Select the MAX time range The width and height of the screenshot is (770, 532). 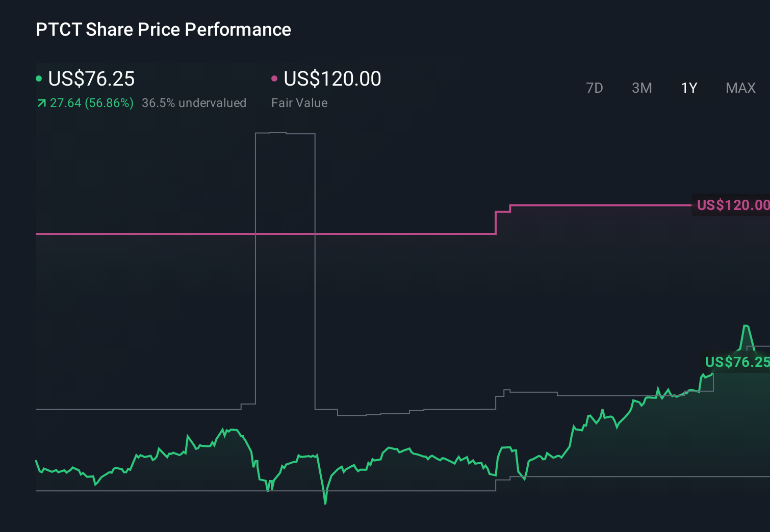(x=740, y=88)
